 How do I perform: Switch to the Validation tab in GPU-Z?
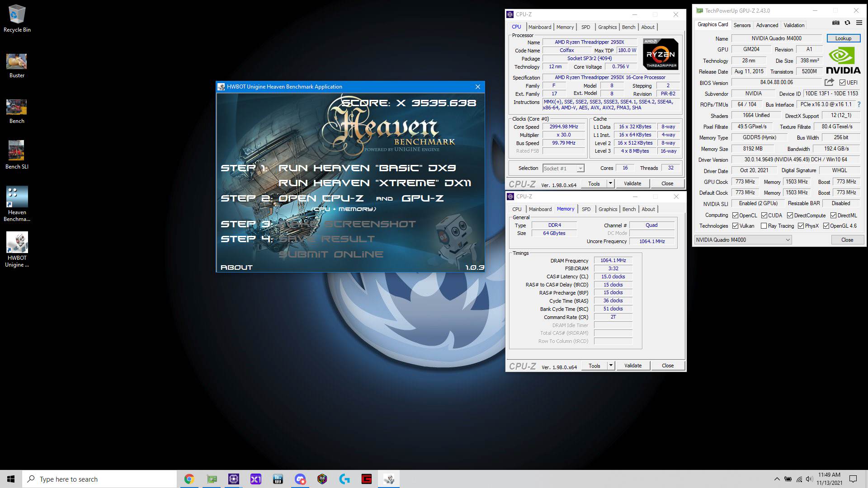click(794, 25)
